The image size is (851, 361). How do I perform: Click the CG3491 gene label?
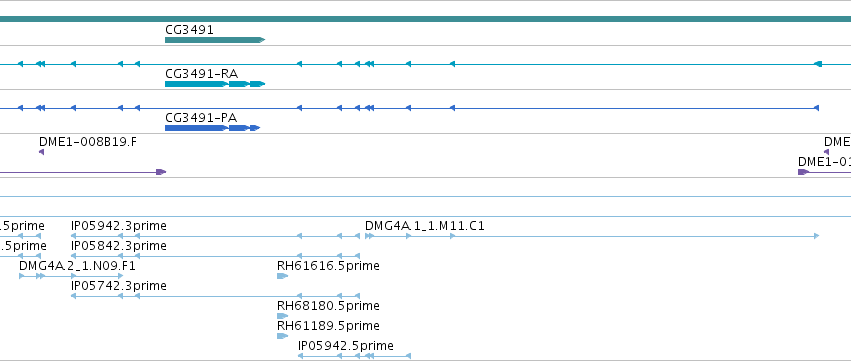tap(189, 29)
